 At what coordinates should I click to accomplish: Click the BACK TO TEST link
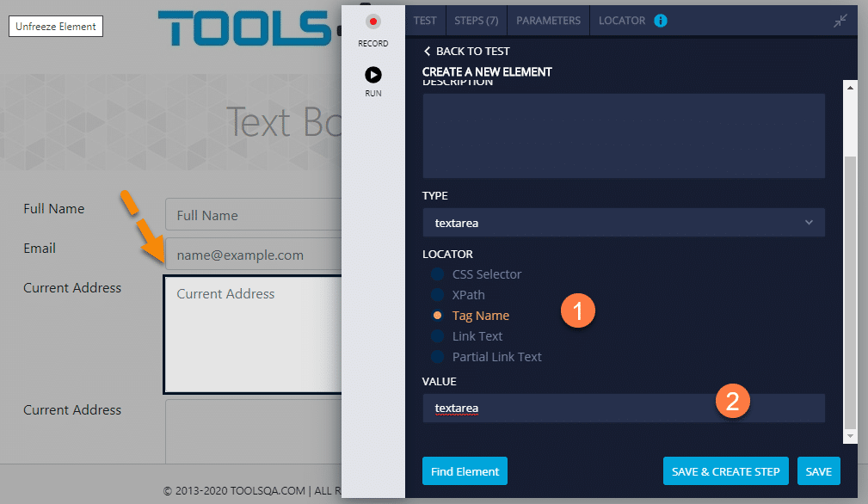pos(471,51)
